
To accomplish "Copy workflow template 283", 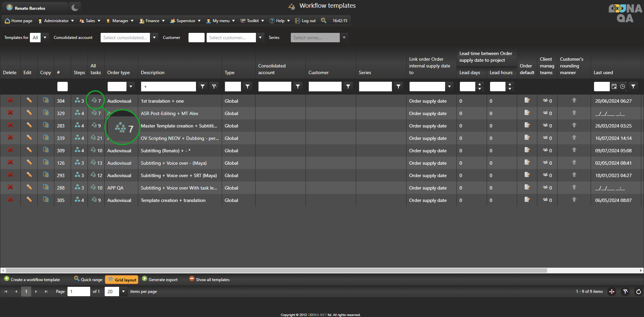I will [x=46, y=125].
